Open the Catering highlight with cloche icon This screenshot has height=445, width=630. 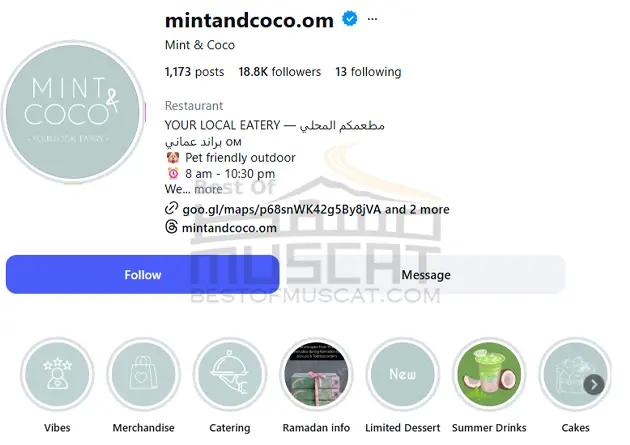click(230, 374)
